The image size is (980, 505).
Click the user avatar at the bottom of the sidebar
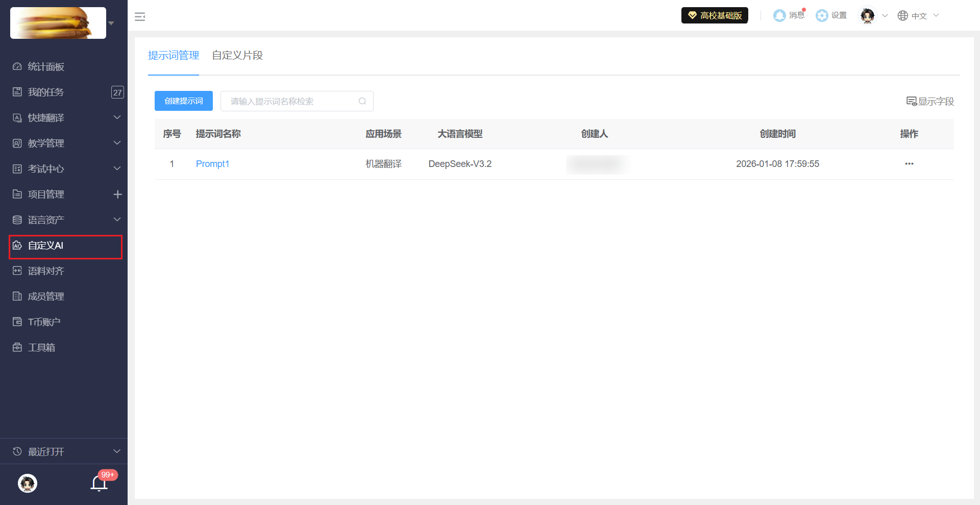click(28, 483)
